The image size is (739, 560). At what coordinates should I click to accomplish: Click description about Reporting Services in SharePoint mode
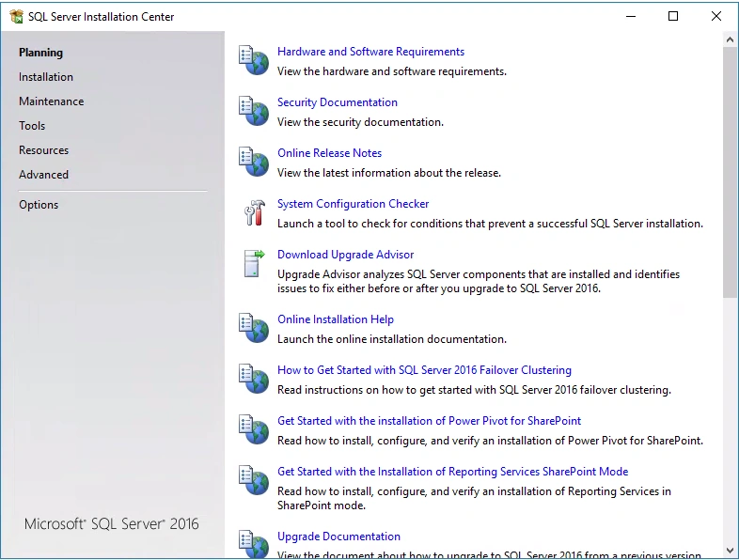[x=474, y=498]
